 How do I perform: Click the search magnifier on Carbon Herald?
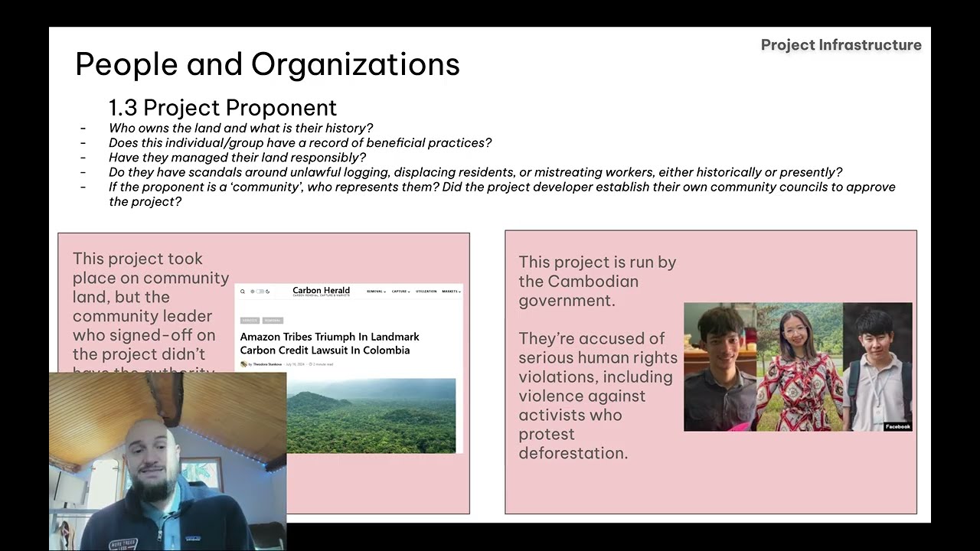(243, 292)
